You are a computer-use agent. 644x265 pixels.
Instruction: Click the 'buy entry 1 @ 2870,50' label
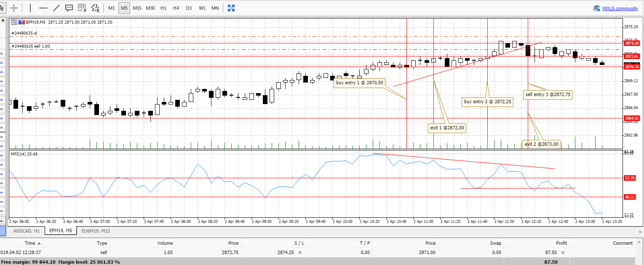click(x=359, y=83)
